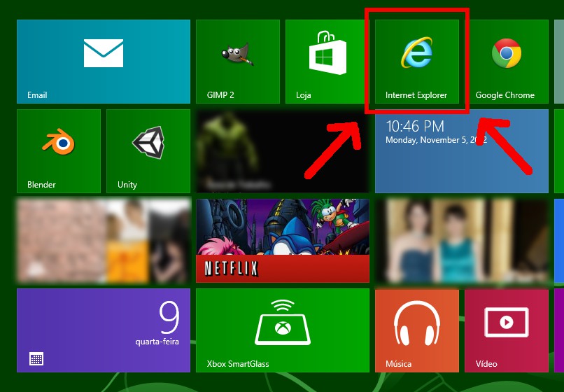Open the Email tile

point(104,62)
